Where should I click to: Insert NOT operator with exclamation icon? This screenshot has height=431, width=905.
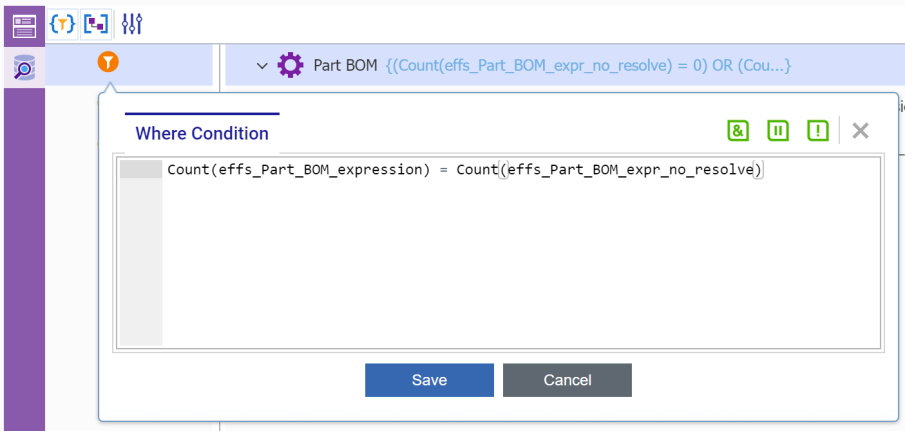point(817,131)
